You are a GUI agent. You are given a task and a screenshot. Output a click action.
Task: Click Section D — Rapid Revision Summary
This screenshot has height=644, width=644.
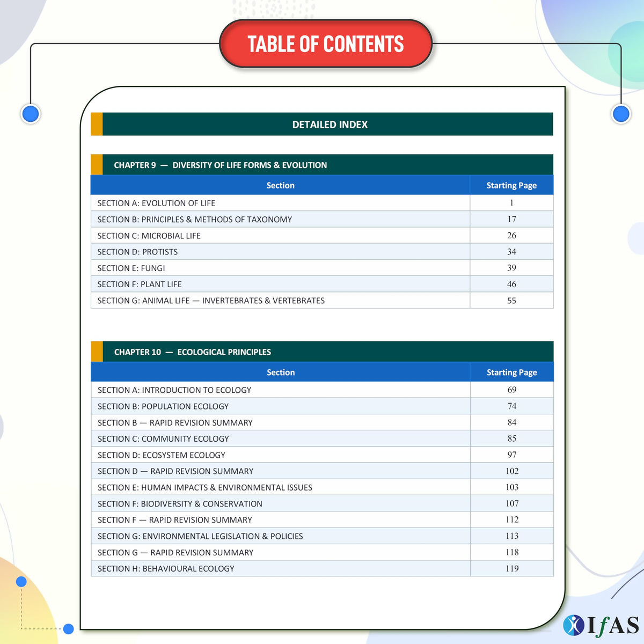(x=322, y=471)
